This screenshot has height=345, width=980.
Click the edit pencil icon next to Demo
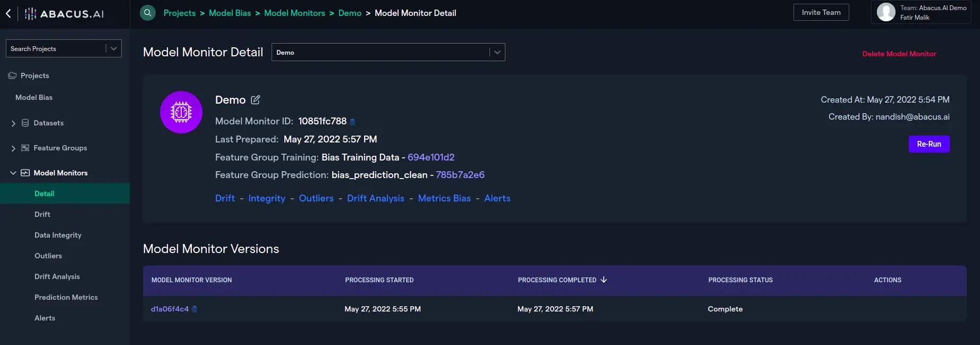tap(256, 100)
